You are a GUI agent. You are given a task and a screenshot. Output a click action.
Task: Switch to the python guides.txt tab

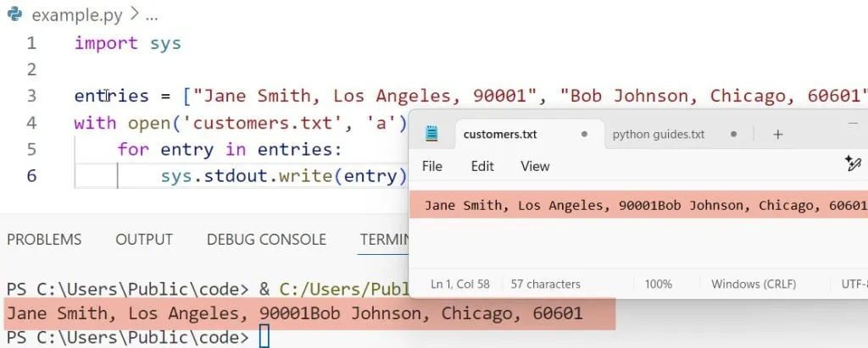[658, 134]
